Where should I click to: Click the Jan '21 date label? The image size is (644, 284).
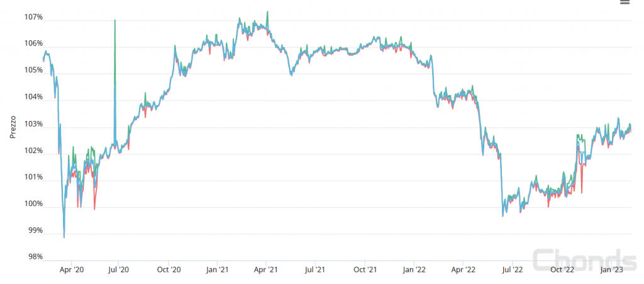click(x=217, y=270)
